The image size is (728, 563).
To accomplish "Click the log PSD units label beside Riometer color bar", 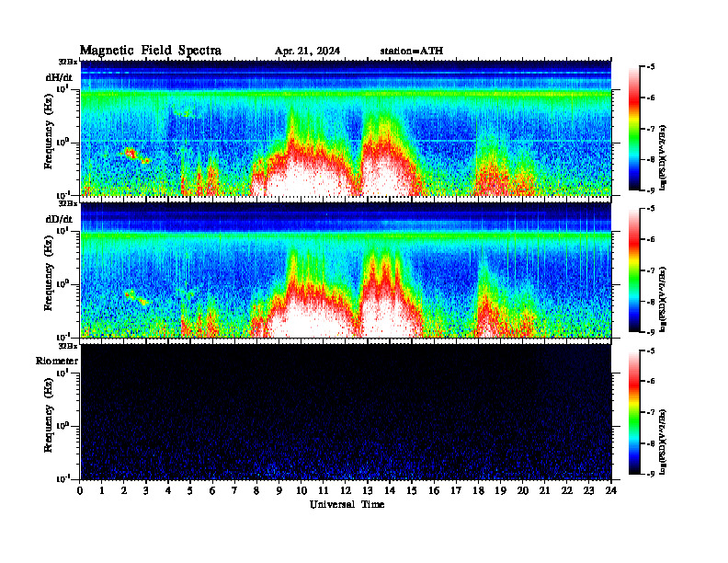I will tap(664, 442).
